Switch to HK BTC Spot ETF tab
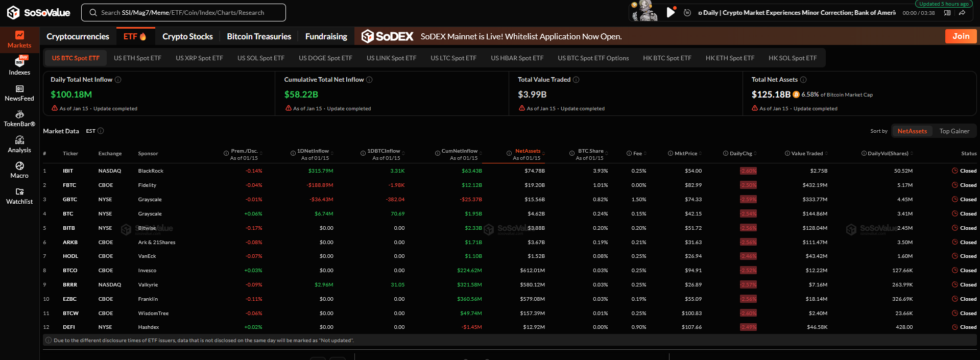This screenshot has height=360, width=980. [x=667, y=58]
